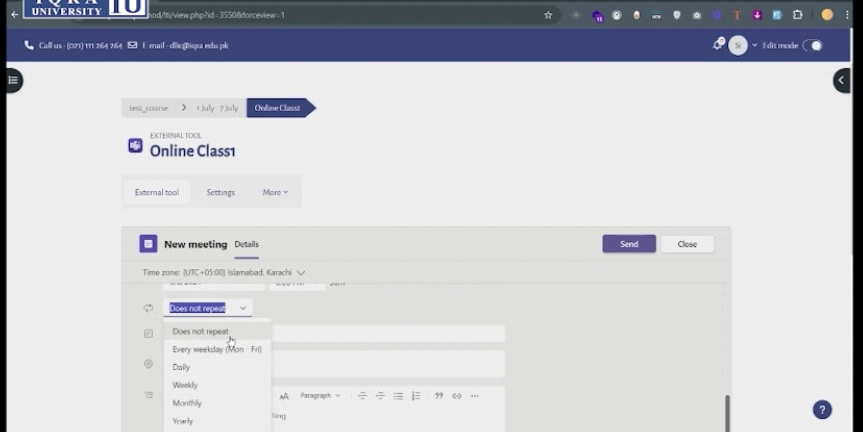Viewport: 863px width, 432px height.
Task: Bookmark page with the star icon
Action: coord(548,15)
